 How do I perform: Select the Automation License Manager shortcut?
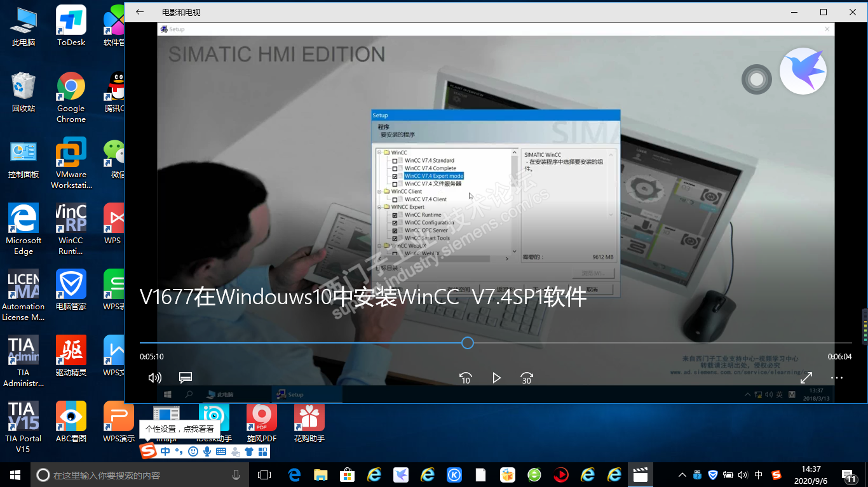(24, 296)
